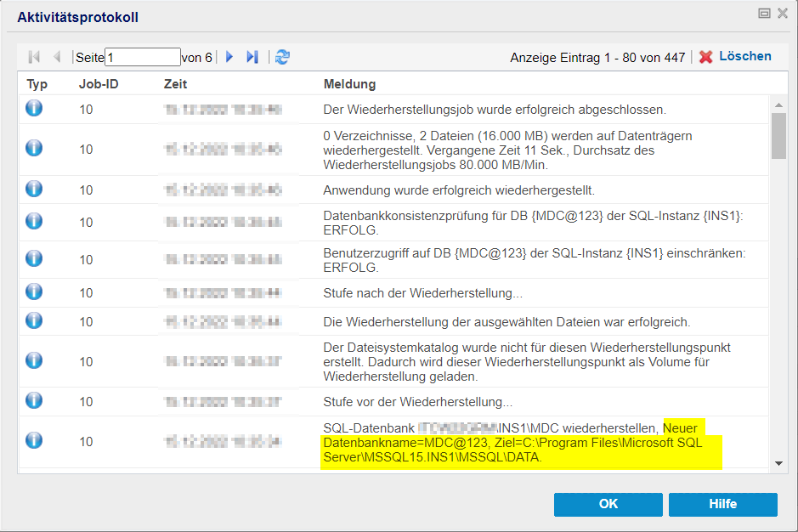This screenshot has height=532, width=798.
Task: Maximize the Aktivitätsprotokoll dialog
Action: (x=764, y=14)
